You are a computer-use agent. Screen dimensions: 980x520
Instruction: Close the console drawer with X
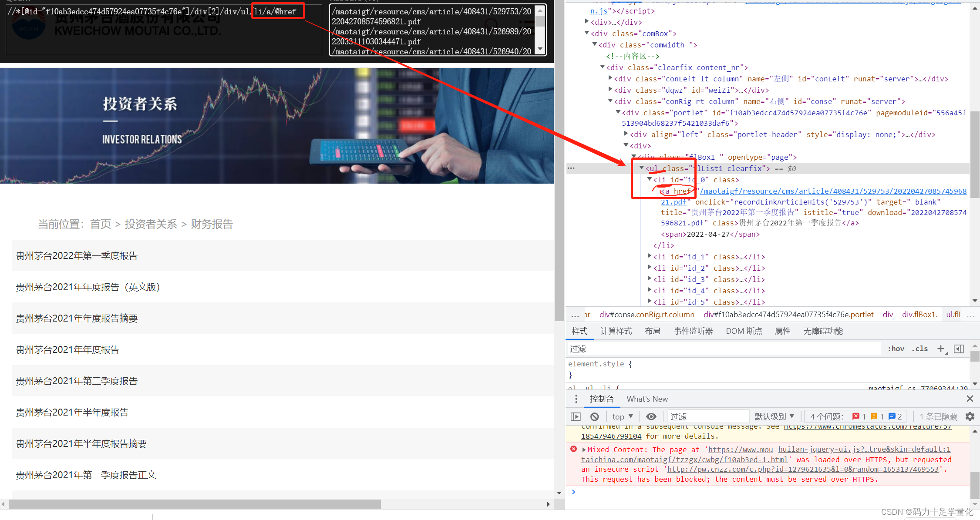point(970,399)
